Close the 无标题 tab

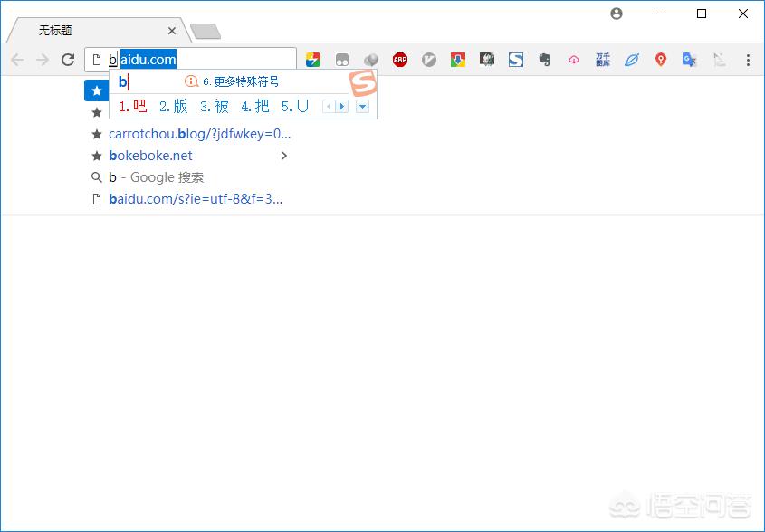pyautogui.click(x=172, y=31)
